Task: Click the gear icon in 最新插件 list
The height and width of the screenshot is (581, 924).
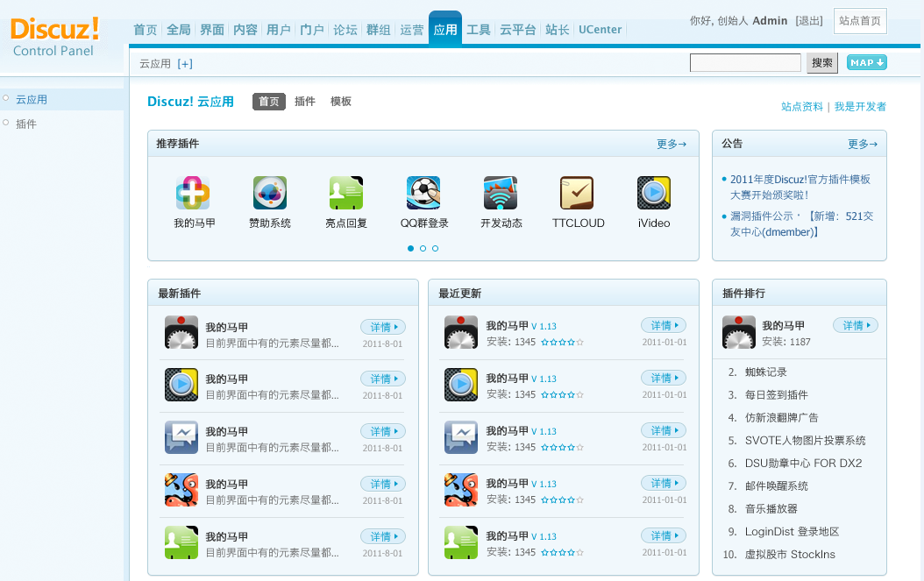Action: (181, 332)
